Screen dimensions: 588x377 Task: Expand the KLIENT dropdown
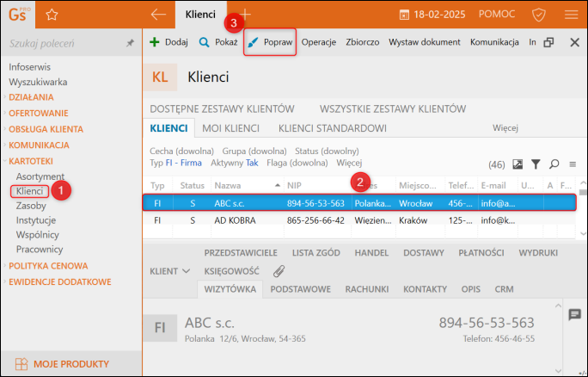[x=169, y=271]
